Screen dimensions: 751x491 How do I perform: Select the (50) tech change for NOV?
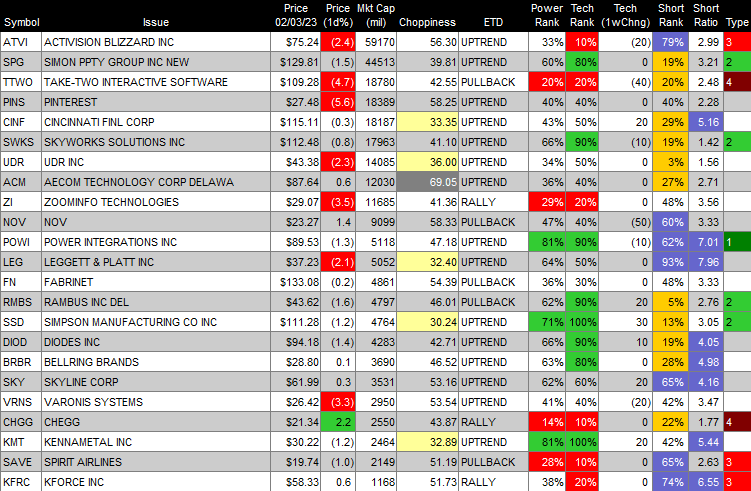click(x=625, y=222)
